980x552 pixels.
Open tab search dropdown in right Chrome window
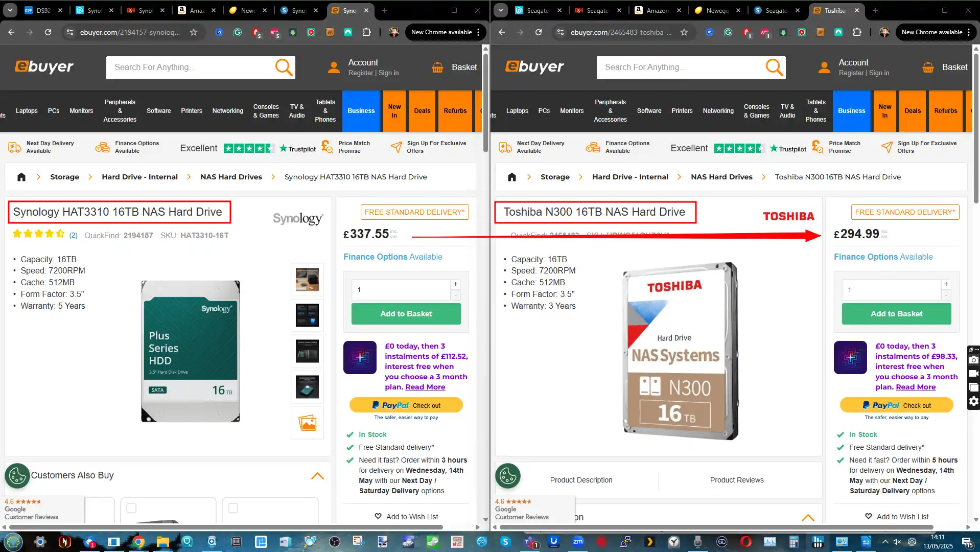pos(501,10)
